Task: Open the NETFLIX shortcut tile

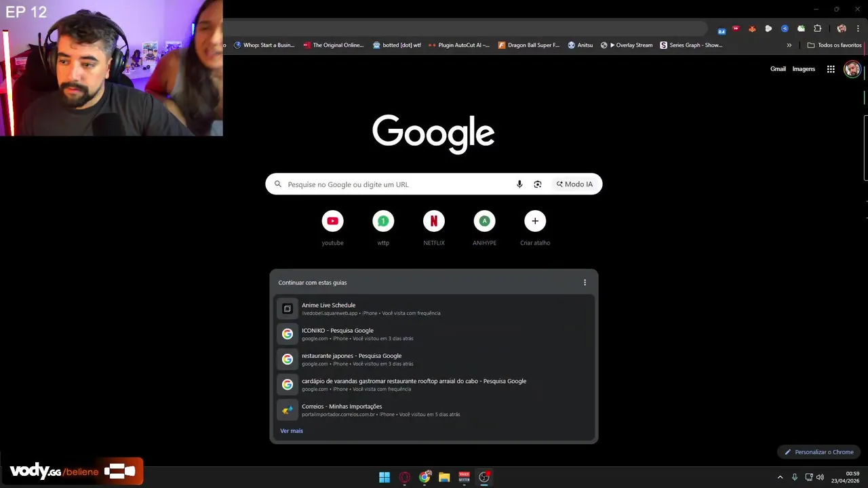Action: click(x=434, y=228)
